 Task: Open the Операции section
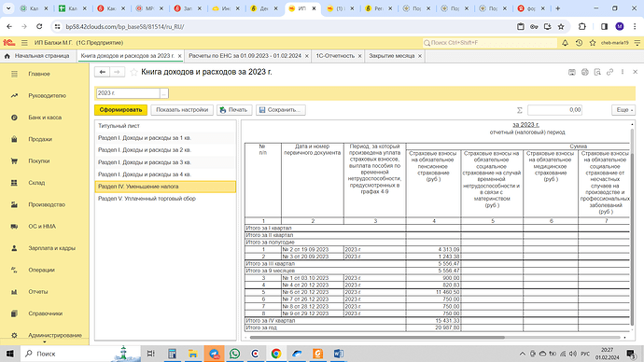[41, 270]
